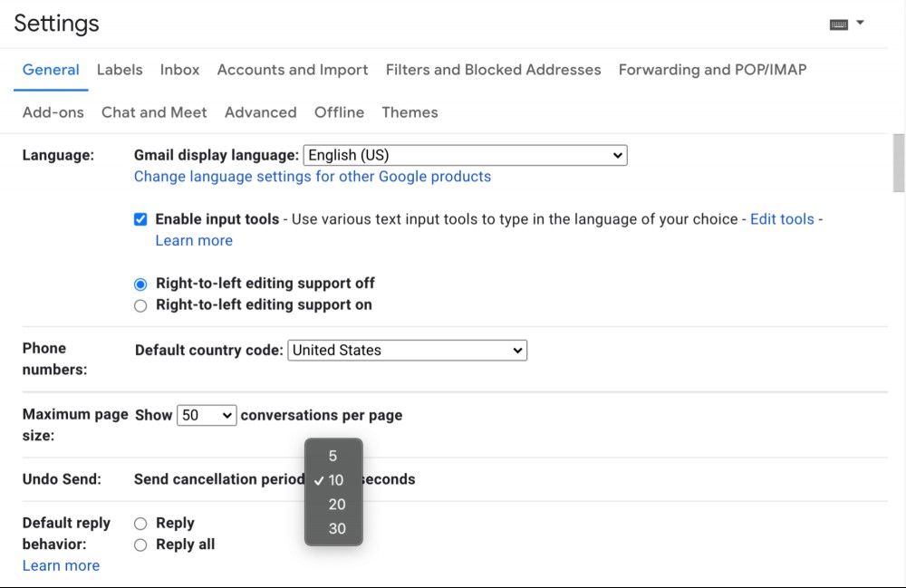The width and height of the screenshot is (906, 588).
Task: Click the Undo Send label
Action: coord(62,479)
